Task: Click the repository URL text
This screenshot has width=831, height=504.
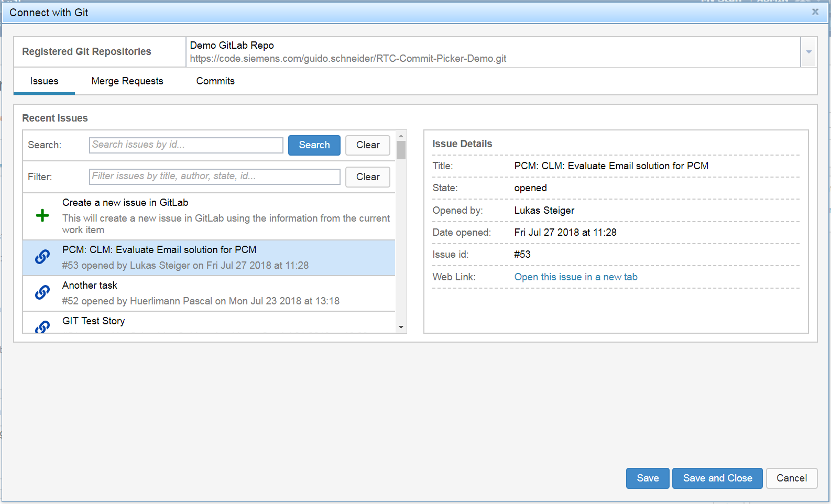Action: click(x=348, y=59)
